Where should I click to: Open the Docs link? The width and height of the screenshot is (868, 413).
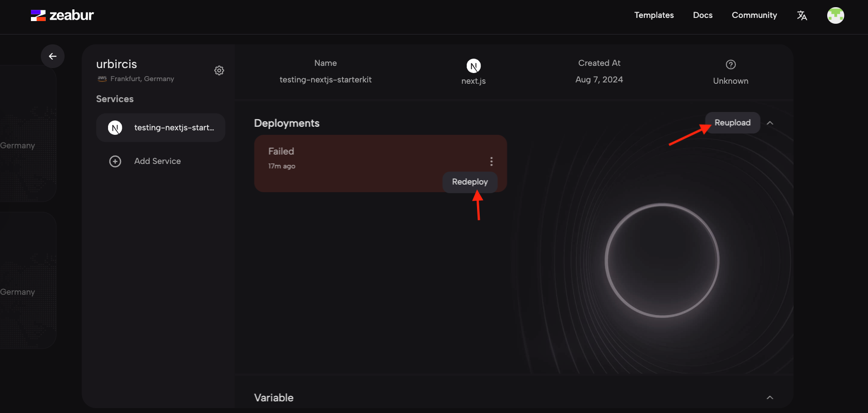click(703, 15)
